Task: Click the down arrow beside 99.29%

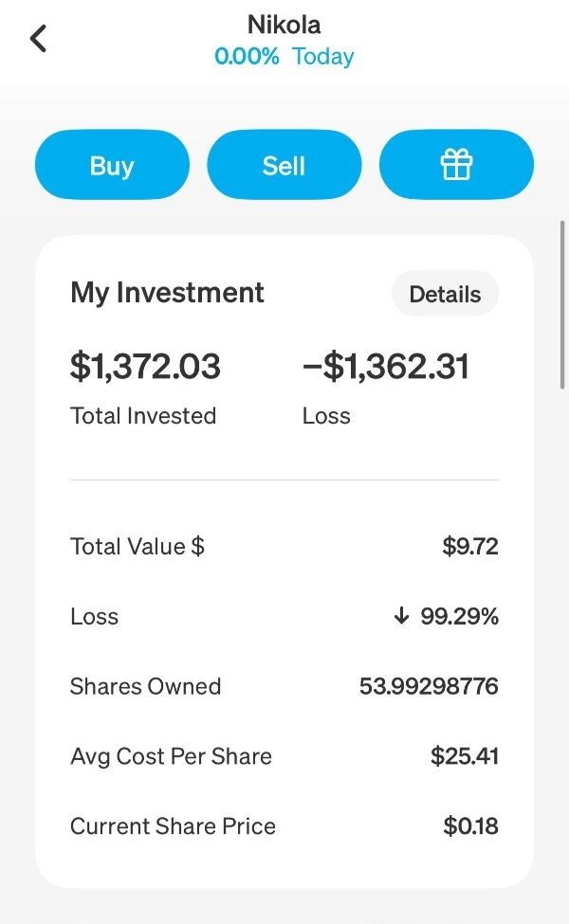Action: coord(401,617)
